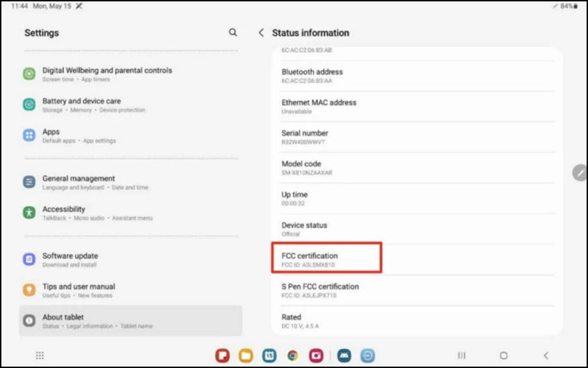
Task: Launch Chrome from the taskbar
Action: [x=293, y=356]
